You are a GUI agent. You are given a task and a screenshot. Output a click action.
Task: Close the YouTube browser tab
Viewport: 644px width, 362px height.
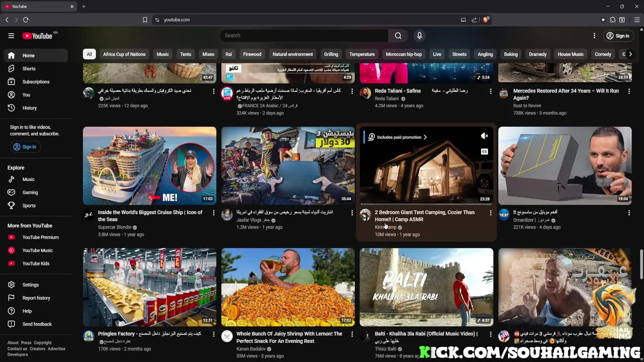(x=72, y=7)
